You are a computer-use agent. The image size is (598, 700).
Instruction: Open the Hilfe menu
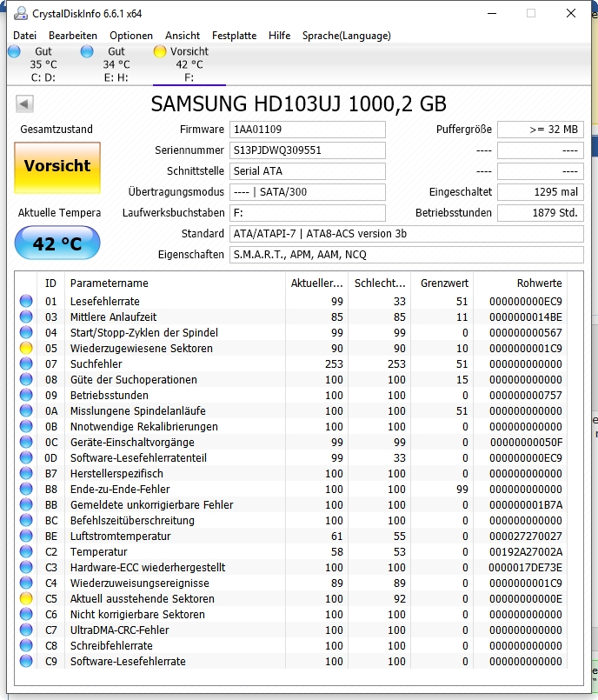(x=279, y=36)
